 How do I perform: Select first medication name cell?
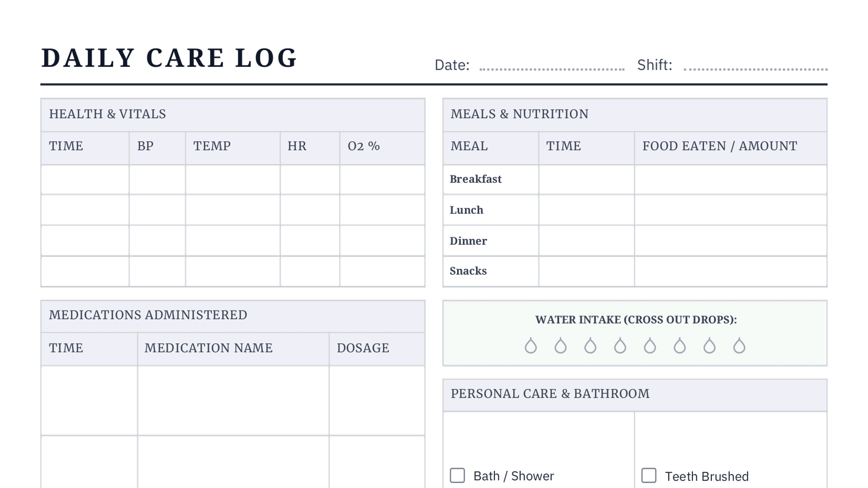tap(233, 401)
